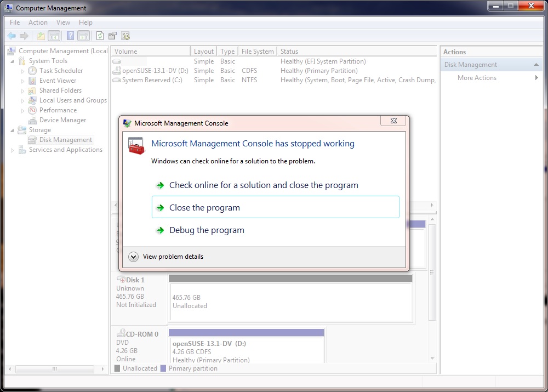Click the Up One Level folder icon
Screen dimensions: 548x392
41,36
